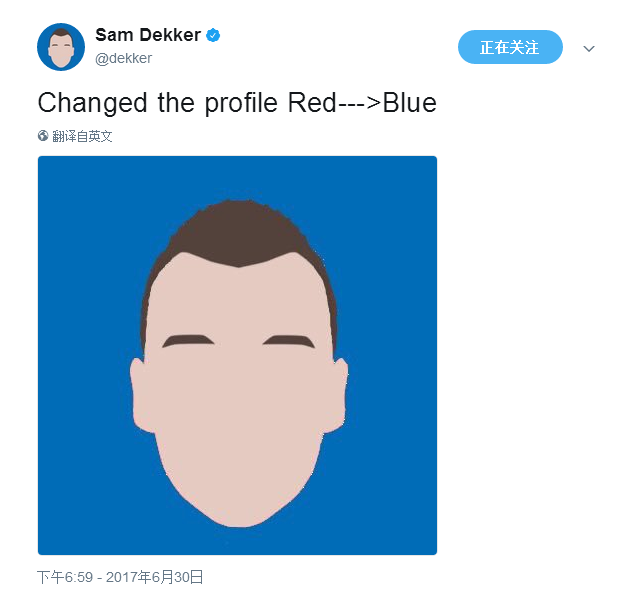This screenshot has height=598, width=627.
Task: Expand the chevron menu next to 正在关注
Action: [589, 49]
